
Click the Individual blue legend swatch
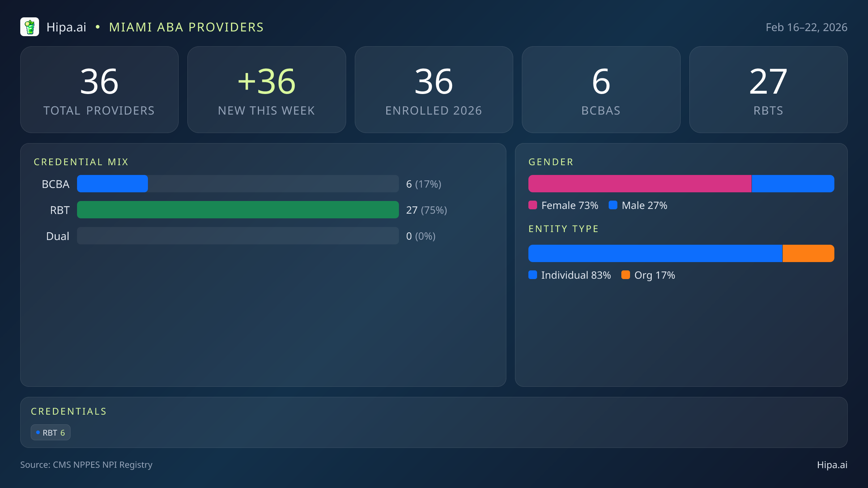coord(533,275)
